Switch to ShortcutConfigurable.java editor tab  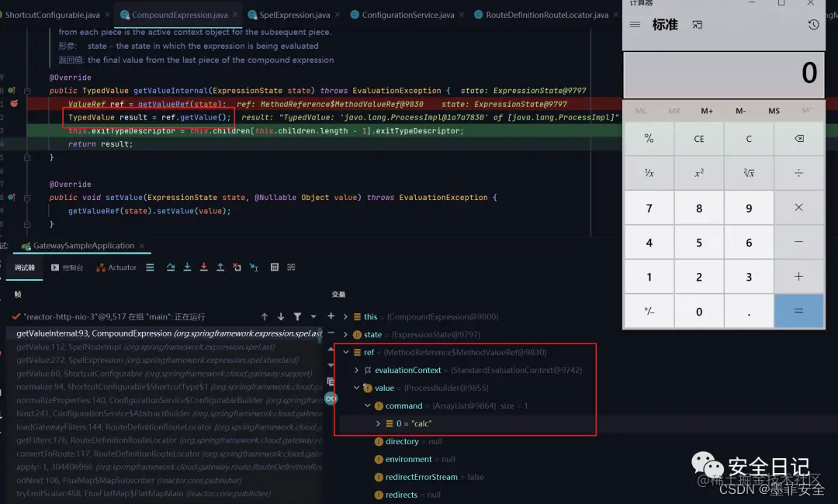coord(53,15)
